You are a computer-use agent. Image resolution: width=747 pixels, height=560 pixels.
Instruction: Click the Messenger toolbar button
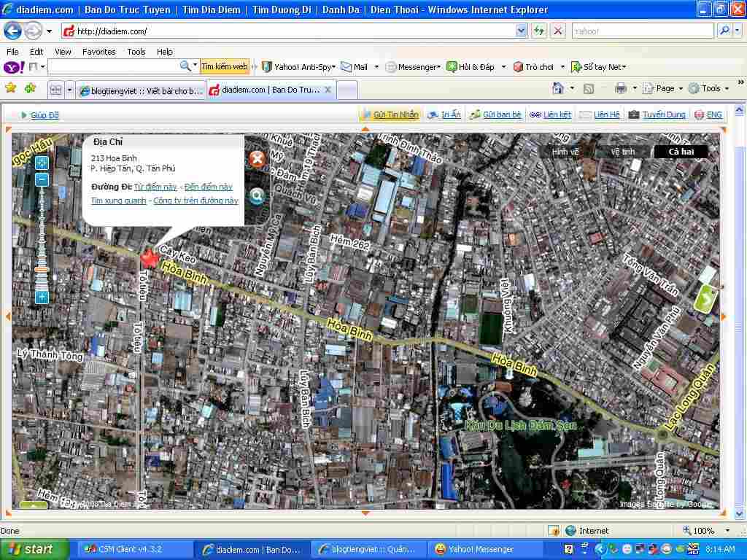click(413, 67)
